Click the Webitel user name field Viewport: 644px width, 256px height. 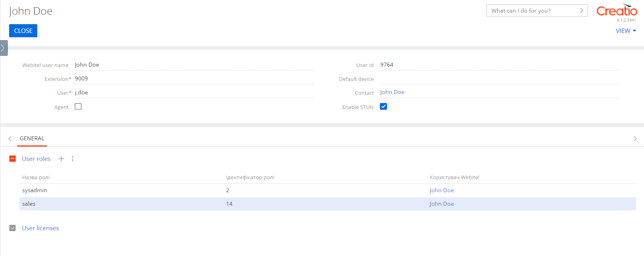(194, 65)
